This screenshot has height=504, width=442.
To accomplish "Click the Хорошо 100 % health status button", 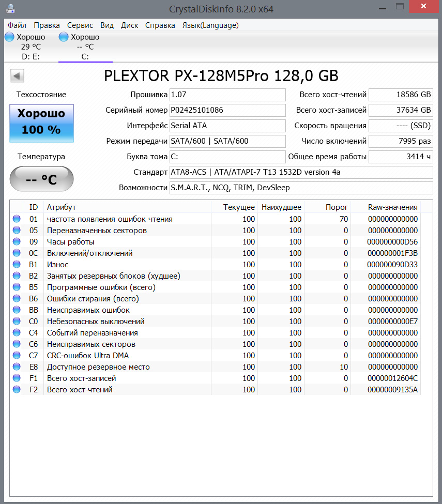I will 41,123.
